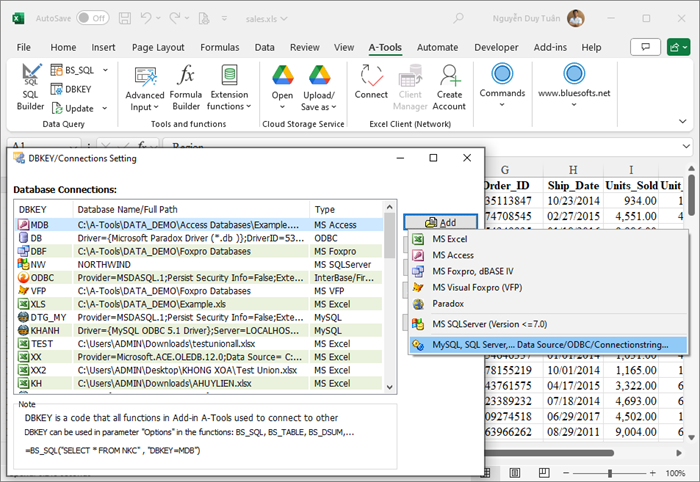Select MySQL, SQL Server Data Source/ODBC option
This screenshot has width=700, height=482.
[548, 345]
